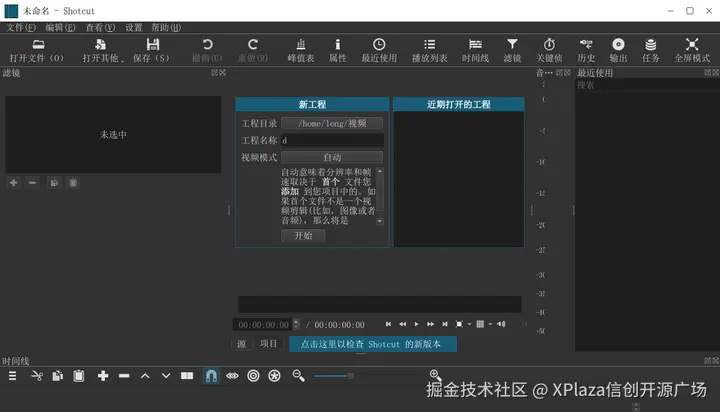
Task: Copy clip in timeline toolbar
Action: pos(57,376)
